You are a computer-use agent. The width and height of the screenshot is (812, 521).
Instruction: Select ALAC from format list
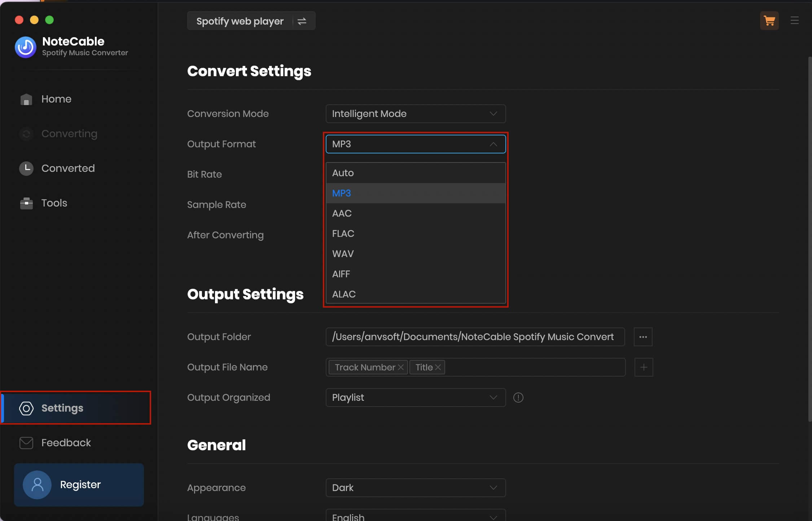click(x=344, y=294)
